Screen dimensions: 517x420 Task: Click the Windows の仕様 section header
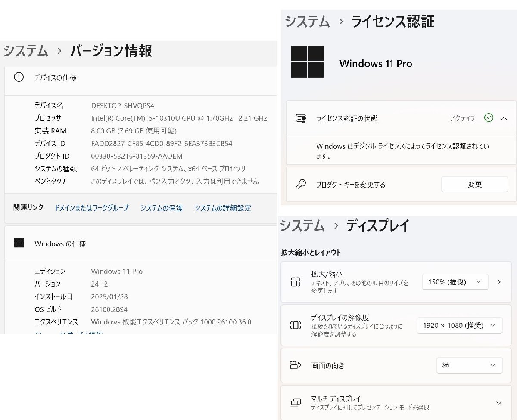[x=60, y=244]
